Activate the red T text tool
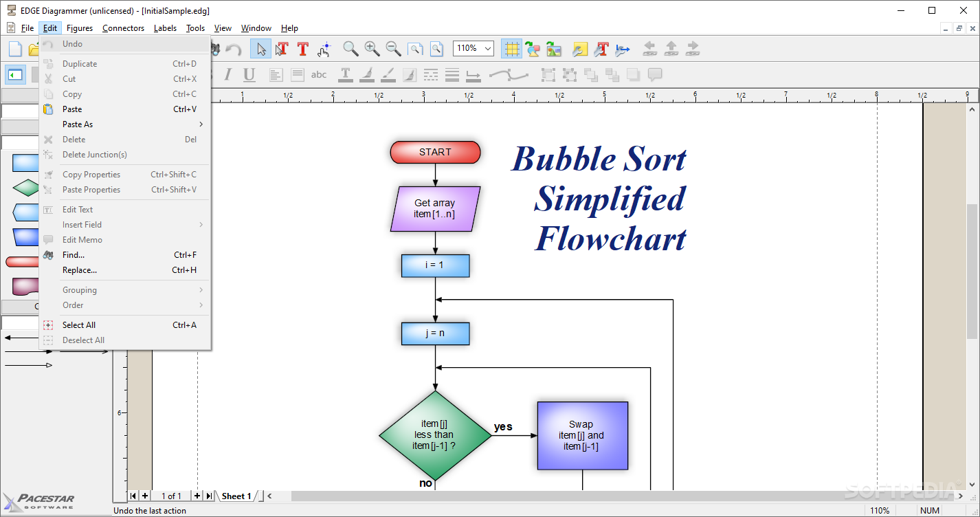Image resolution: width=980 pixels, height=517 pixels. point(302,49)
